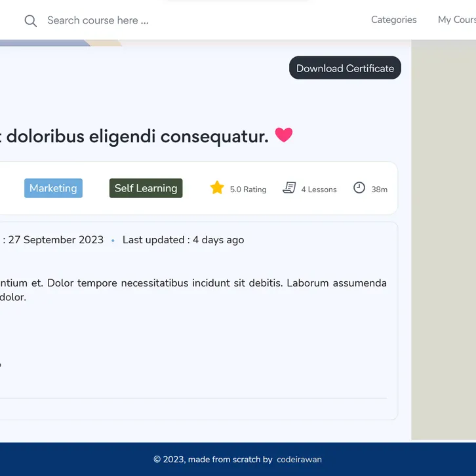
Task: Click the lessons scroll icon
Action: coord(289,188)
